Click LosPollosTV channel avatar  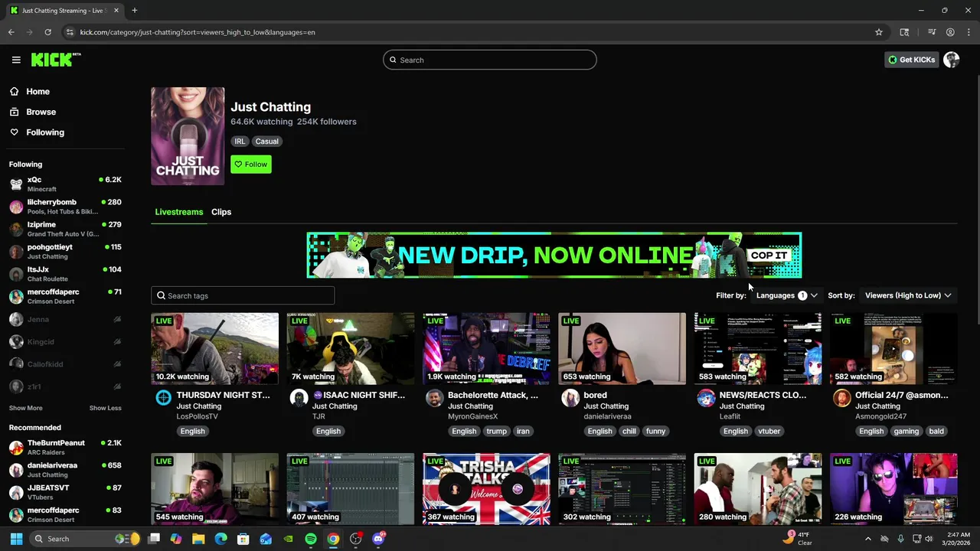coord(163,397)
